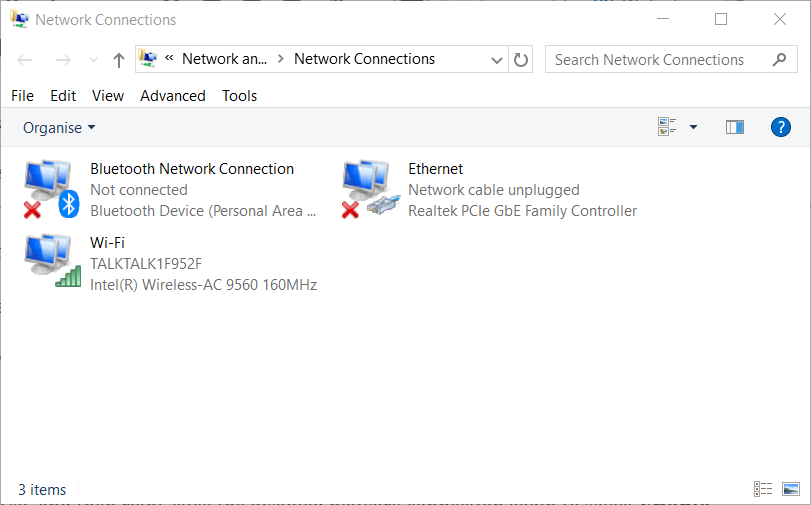Click the Forward navigation arrow

coord(62,60)
